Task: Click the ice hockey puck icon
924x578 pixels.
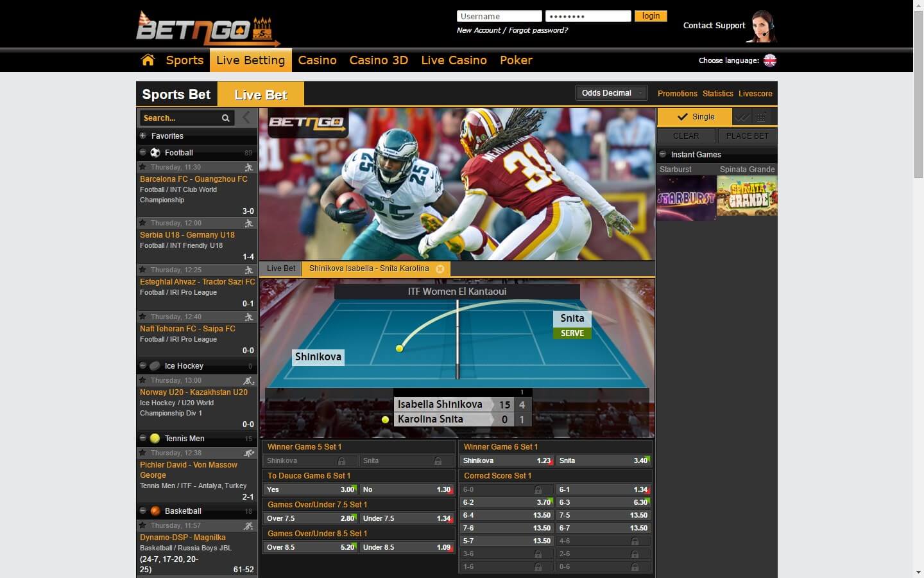Action: pyautogui.click(x=155, y=366)
